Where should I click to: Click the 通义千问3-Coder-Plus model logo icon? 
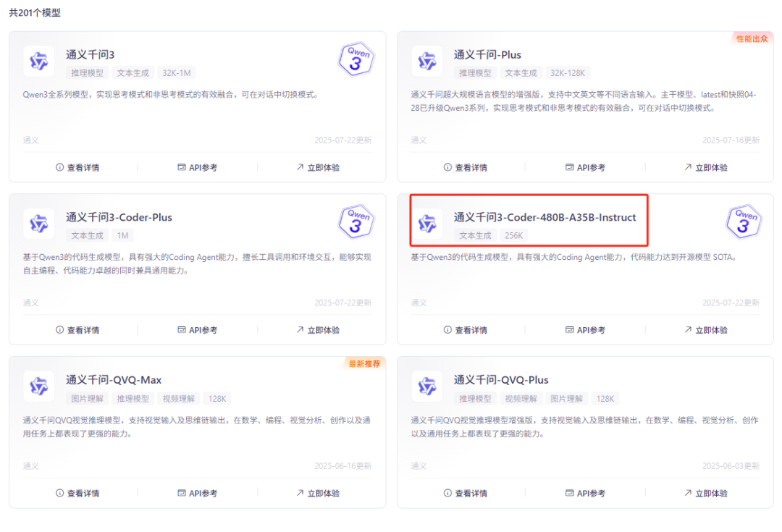39,224
